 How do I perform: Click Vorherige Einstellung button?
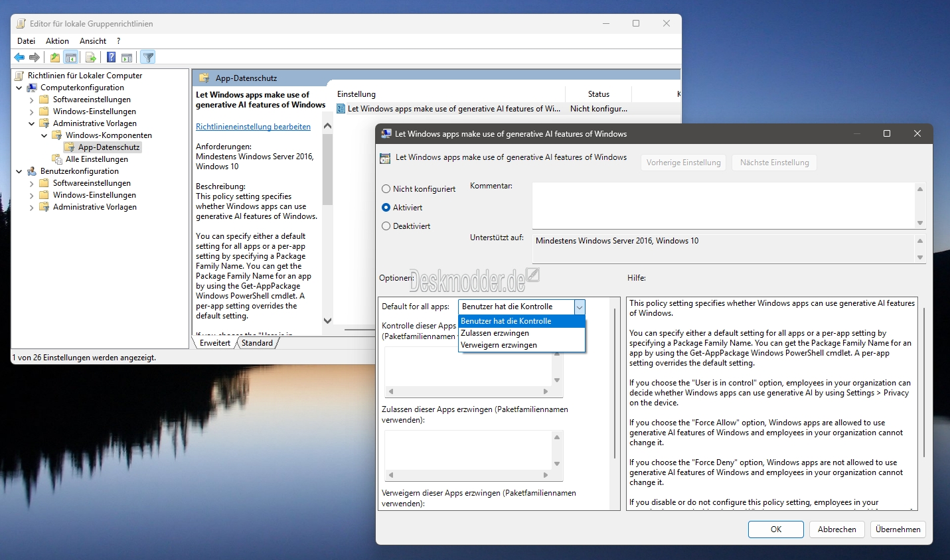[x=684, y=163]
